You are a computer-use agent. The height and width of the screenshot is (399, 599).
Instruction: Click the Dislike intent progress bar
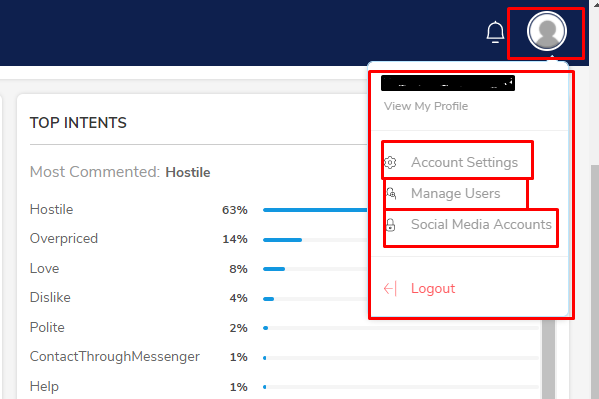click(x=315, y=299)
